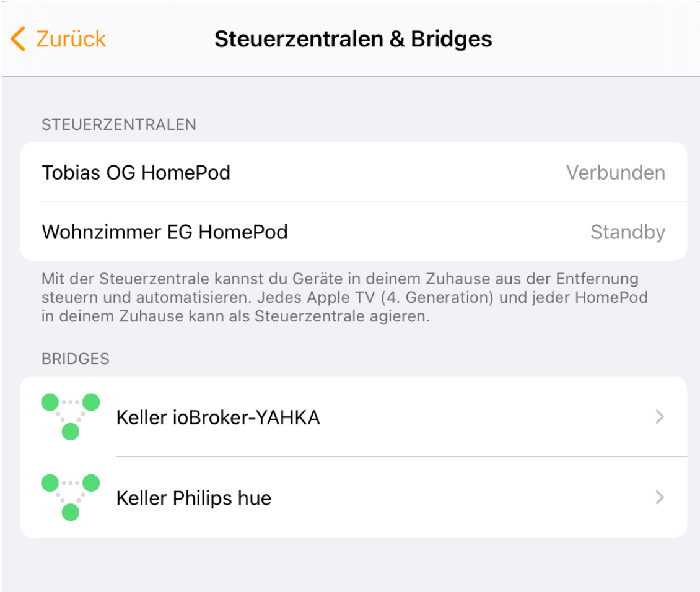
Task: Open the Keller Philips hue bridge name
Action: click(x=194, y=498)
